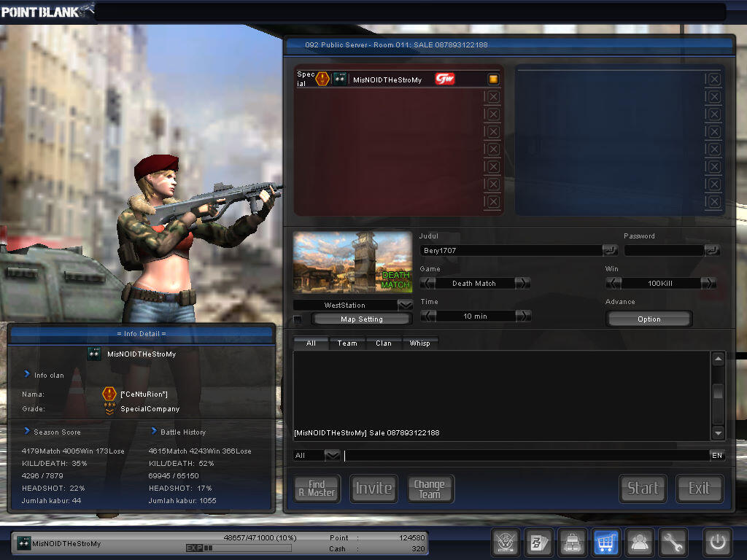Open the shop cart icon

605,542
